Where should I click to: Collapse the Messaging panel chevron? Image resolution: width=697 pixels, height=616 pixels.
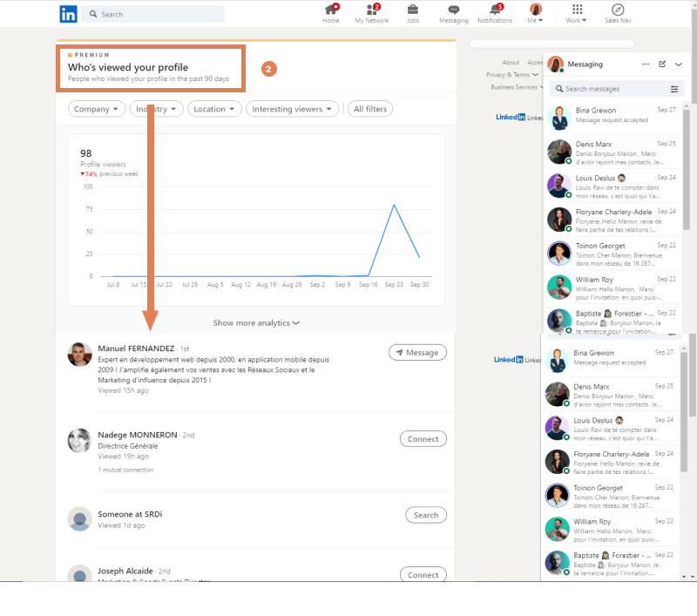[x=679, y=64]
